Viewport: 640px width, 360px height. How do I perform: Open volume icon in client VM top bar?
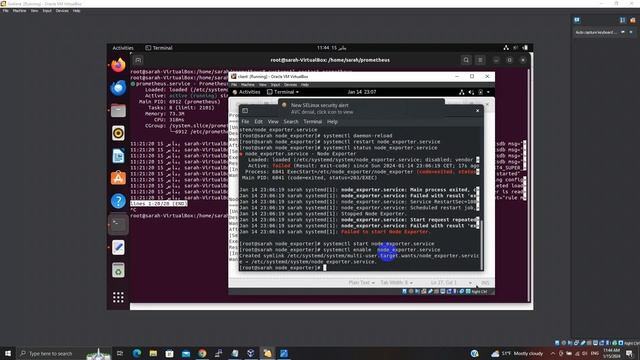click(471, 92)
